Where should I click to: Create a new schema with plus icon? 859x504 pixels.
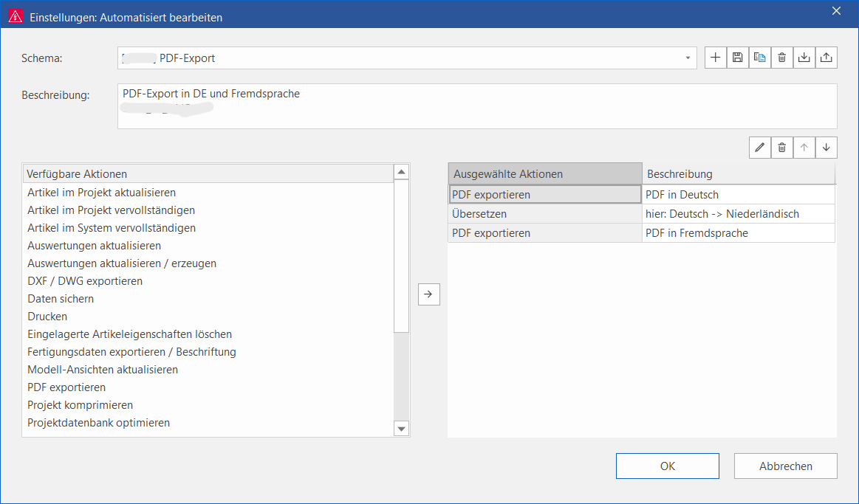point(715,58)
